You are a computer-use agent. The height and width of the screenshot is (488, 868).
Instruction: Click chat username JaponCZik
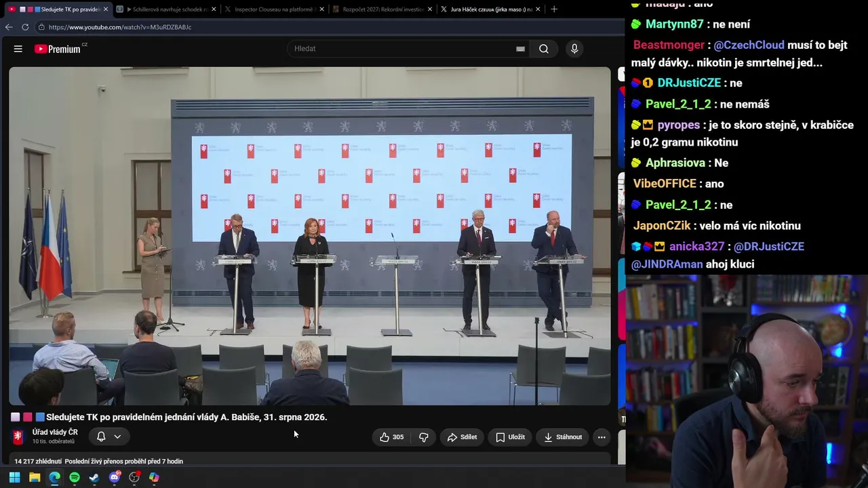point(662,226)
